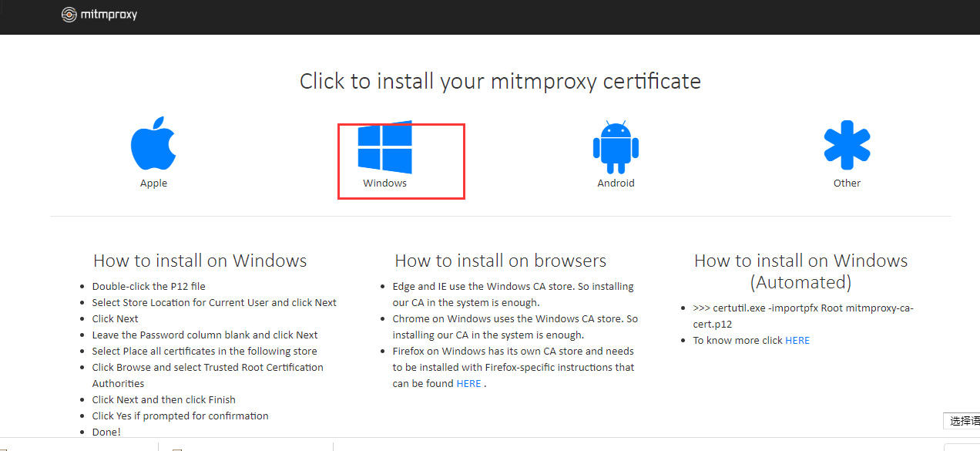Open the 选择语言 language selector
Screen dimensions: 980x451
pos(965,421)
